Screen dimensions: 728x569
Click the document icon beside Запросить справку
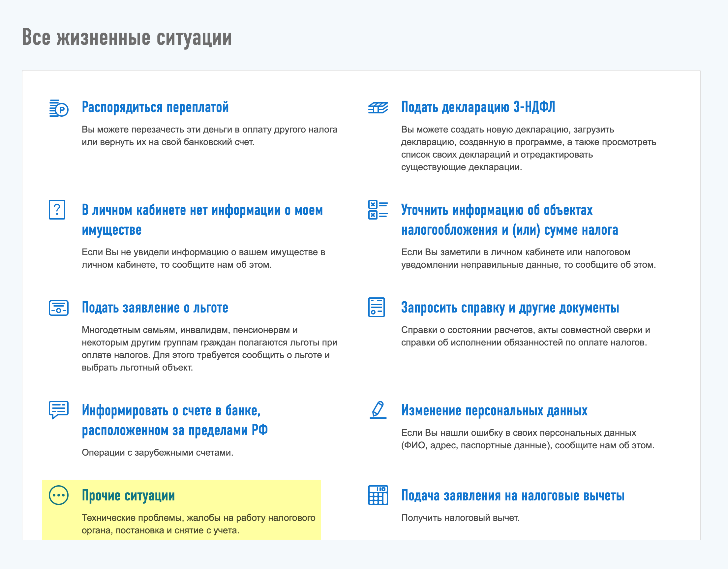click(376, 307)
